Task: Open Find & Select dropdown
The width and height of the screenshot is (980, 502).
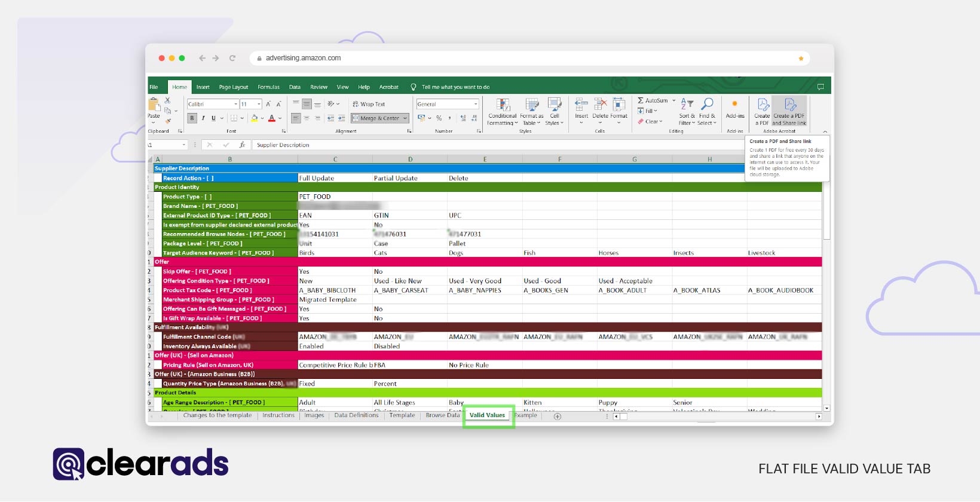Action: pyautogui.click(x=707, y=112)
